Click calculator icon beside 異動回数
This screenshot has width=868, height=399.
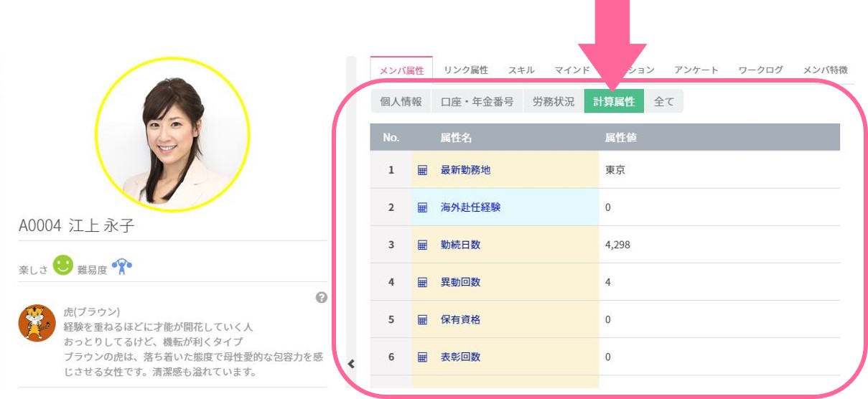tap(422, 282)
